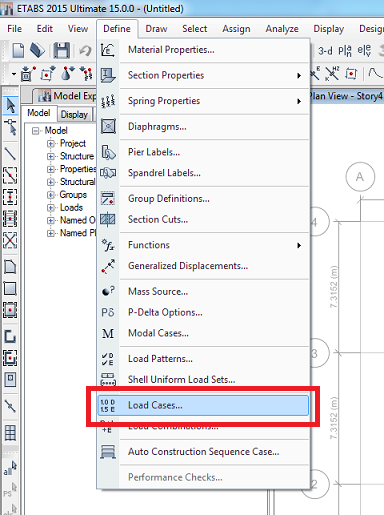Open Functions submenu arrow
This screenshot has height=515, width=384.
(x=299, y=246)
